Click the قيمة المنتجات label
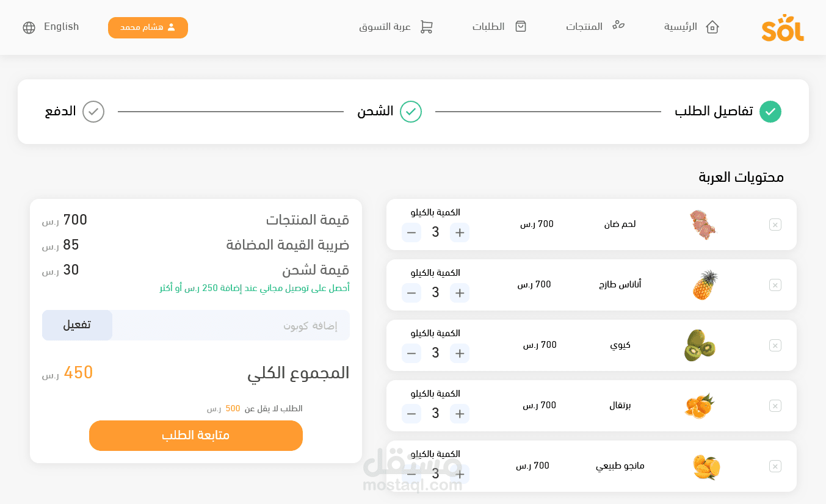 coord(308,220)
